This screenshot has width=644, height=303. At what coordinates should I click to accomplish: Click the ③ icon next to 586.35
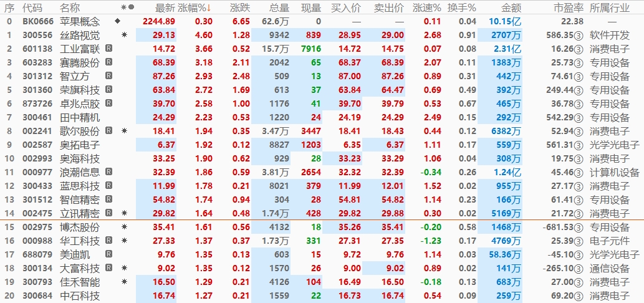(579, 36)
